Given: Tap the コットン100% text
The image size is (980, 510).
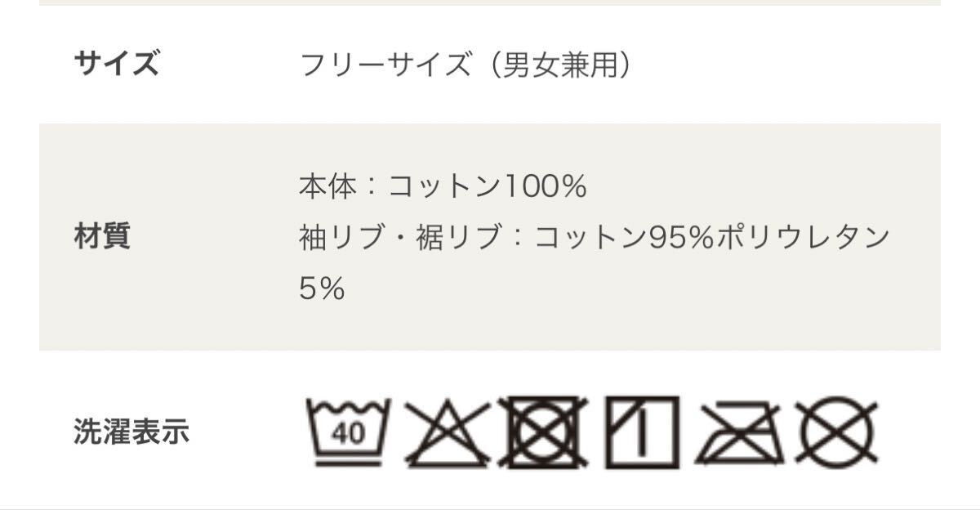Looking at the screenshot, I should coord(488,188).
